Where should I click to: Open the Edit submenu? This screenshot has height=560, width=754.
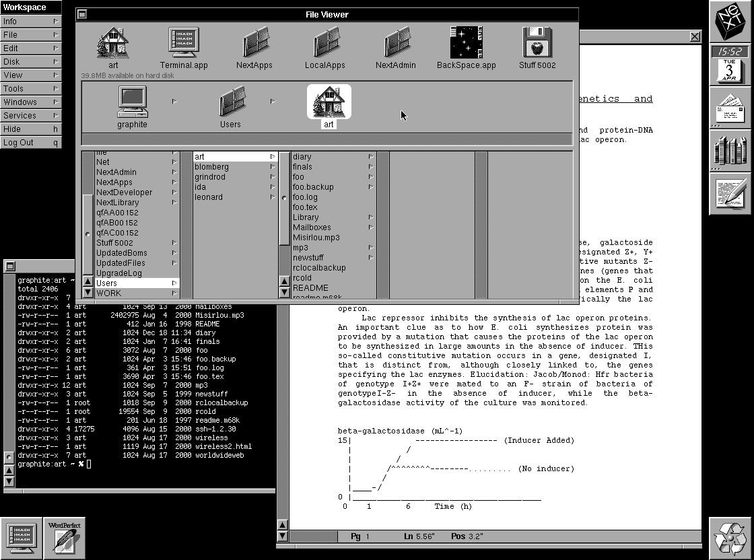point(31,48)
